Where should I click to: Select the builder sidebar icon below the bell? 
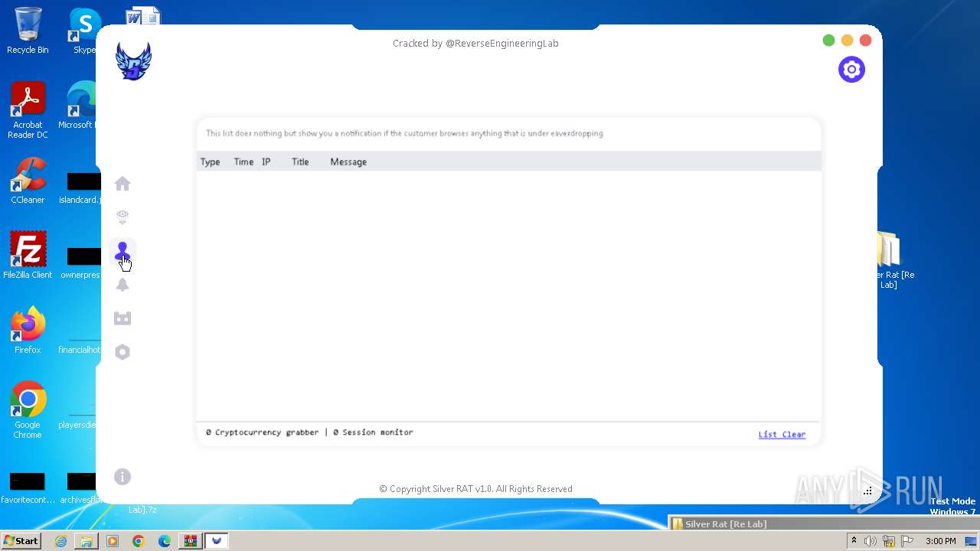(x=122, y=318)
